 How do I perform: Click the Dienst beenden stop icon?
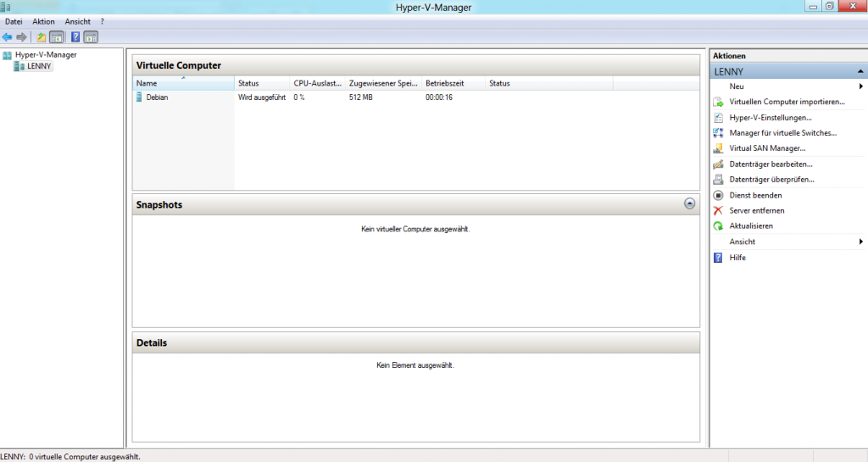[x=718, y=195]
